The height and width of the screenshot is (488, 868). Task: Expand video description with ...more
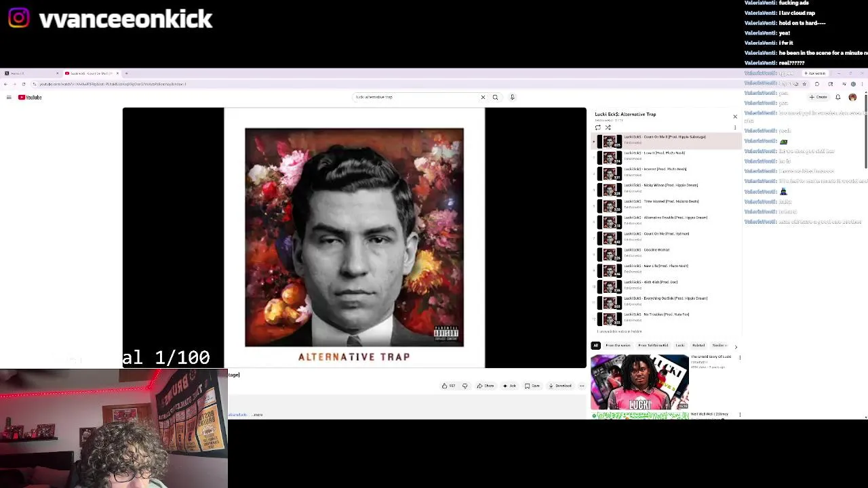[x=258, y=415]
